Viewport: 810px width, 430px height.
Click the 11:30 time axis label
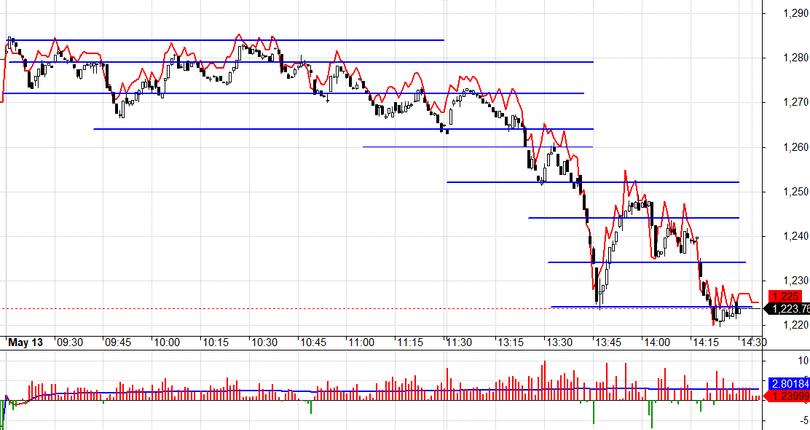click(459, 342)
